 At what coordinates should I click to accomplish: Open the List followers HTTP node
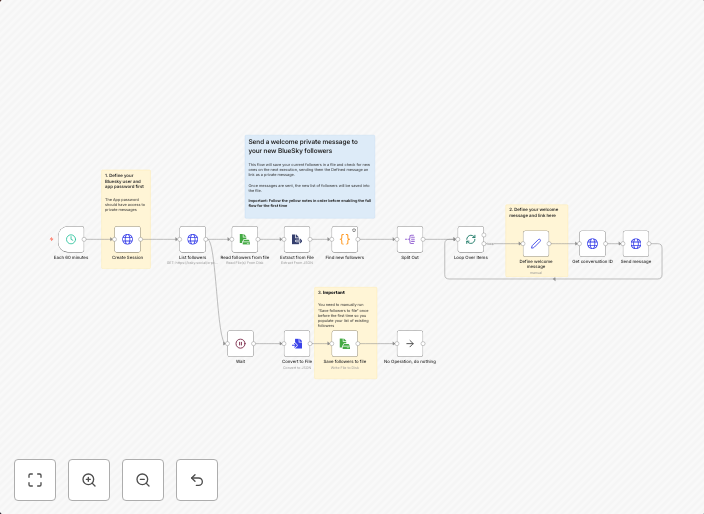click(192, 239)
